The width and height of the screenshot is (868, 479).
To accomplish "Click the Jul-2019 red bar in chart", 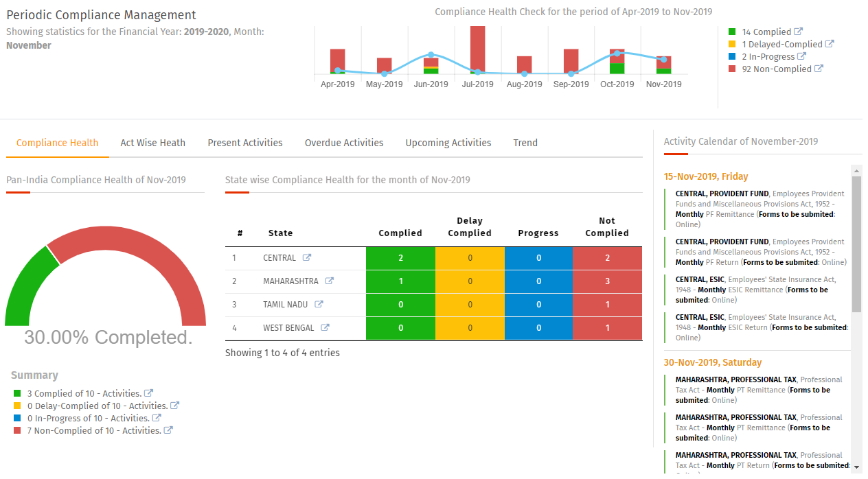I will 477,48.
